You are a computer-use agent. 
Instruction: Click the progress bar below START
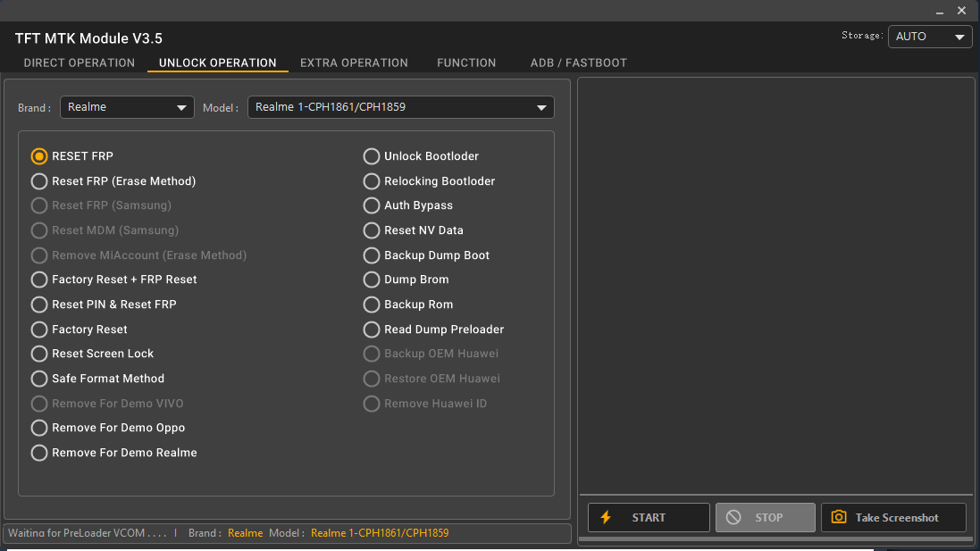coord(775,538)
